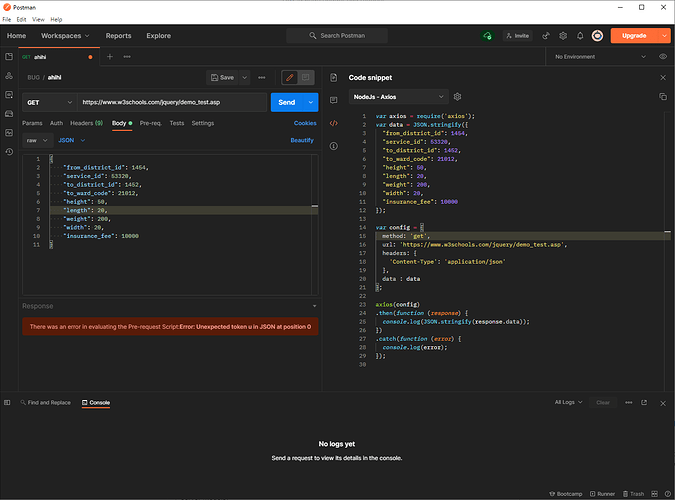
Task: Open Comments icon in right panel
Action: click(334, 100)
